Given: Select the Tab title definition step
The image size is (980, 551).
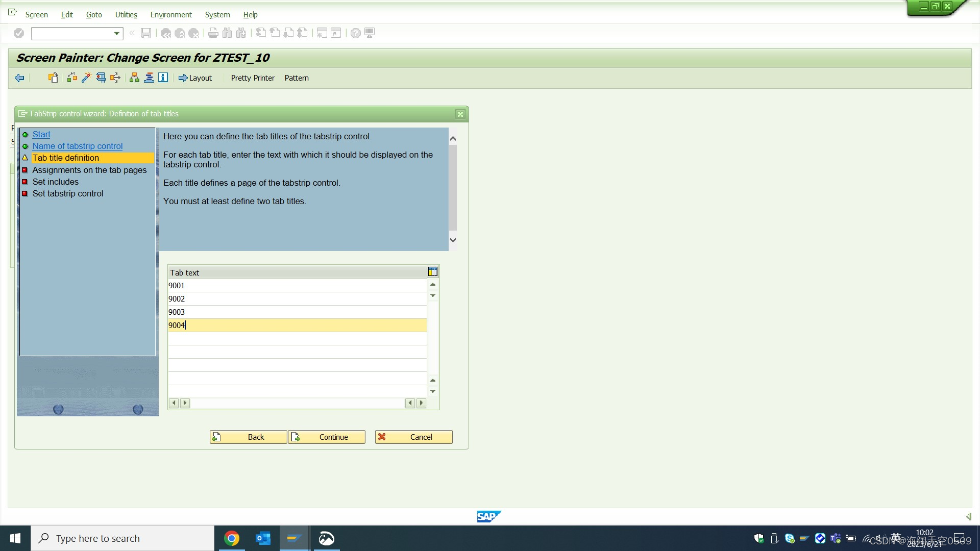Looking at the screenshot, I should [66, 158].
